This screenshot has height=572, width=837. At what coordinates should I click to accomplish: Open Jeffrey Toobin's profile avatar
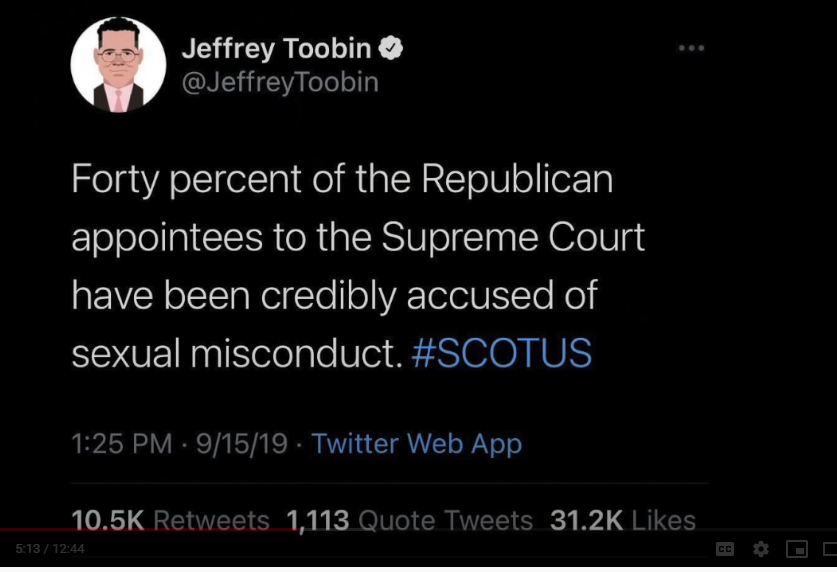pos(118,65)
